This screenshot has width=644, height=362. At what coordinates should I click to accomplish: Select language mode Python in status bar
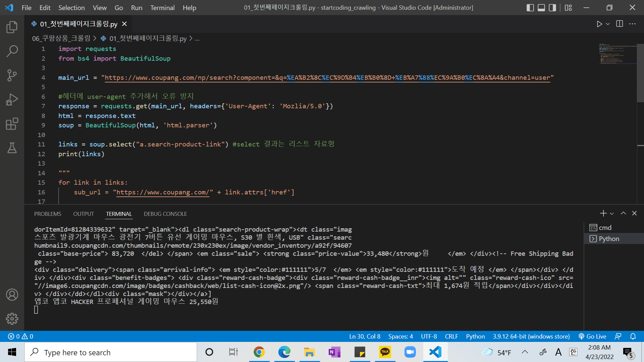(x=475, y=336)
